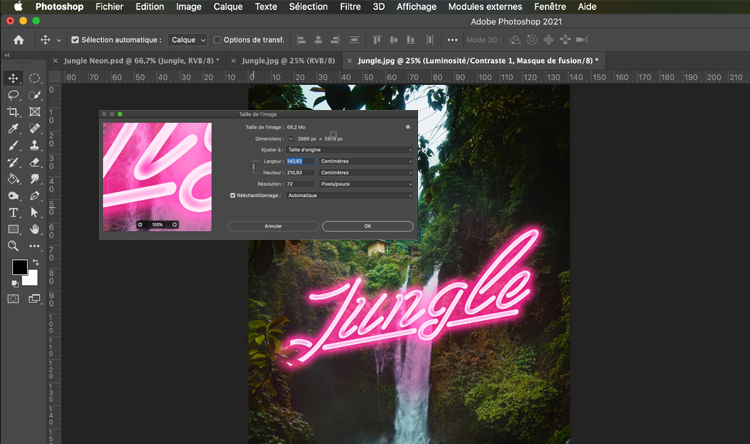Image resolution: width=750 pixels, height=444 pixels.
Task: Zoom in on the dialog preview
Action: point(174,224)
